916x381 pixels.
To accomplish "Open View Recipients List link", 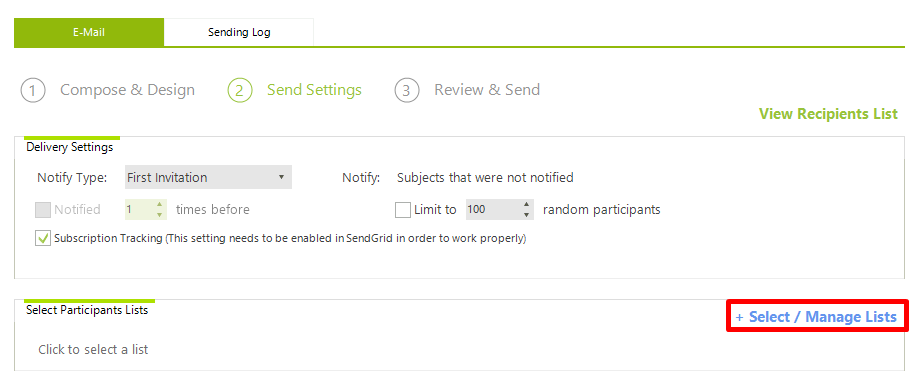I will [828, 113].
